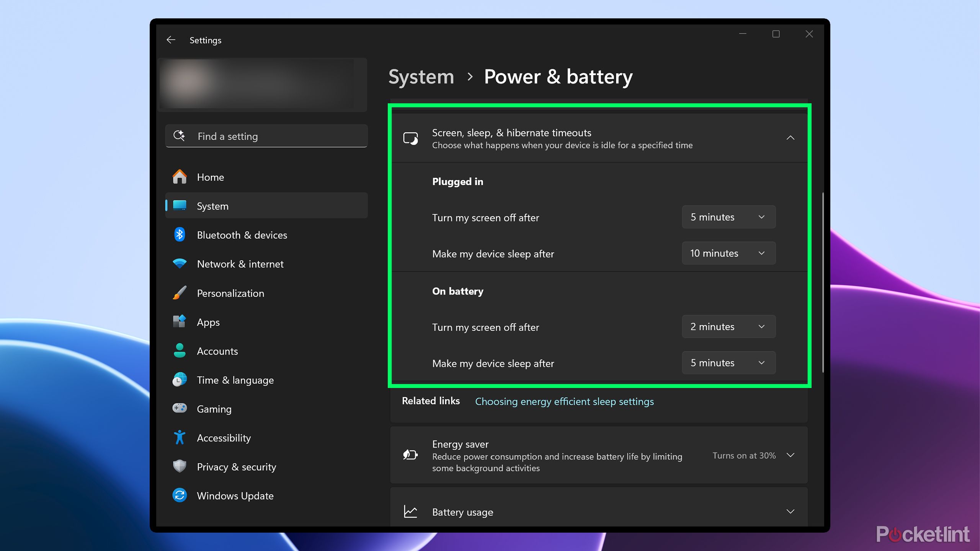Click the Network wifi icon
Image resolution: width=980 pixels, height=551 pixels.
tap(180, 264)
